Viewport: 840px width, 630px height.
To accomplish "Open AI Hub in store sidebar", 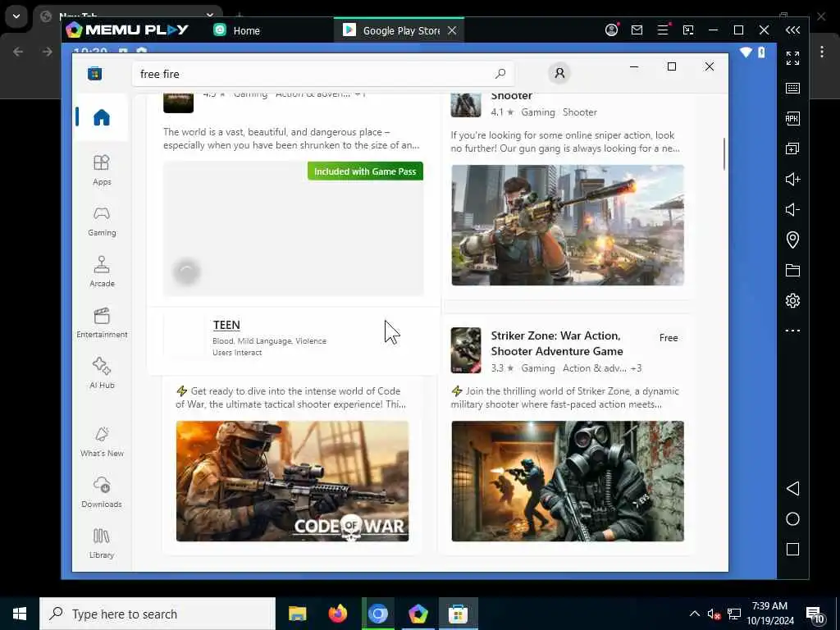I will pos(102,373).
